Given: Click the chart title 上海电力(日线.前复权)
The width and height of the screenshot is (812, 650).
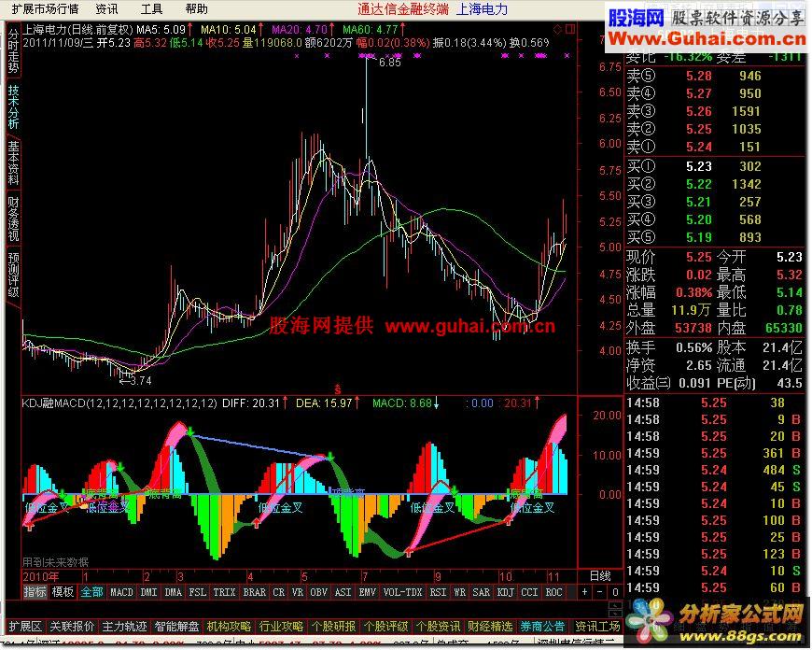Looking at the screenshot, I should (77, 30).
